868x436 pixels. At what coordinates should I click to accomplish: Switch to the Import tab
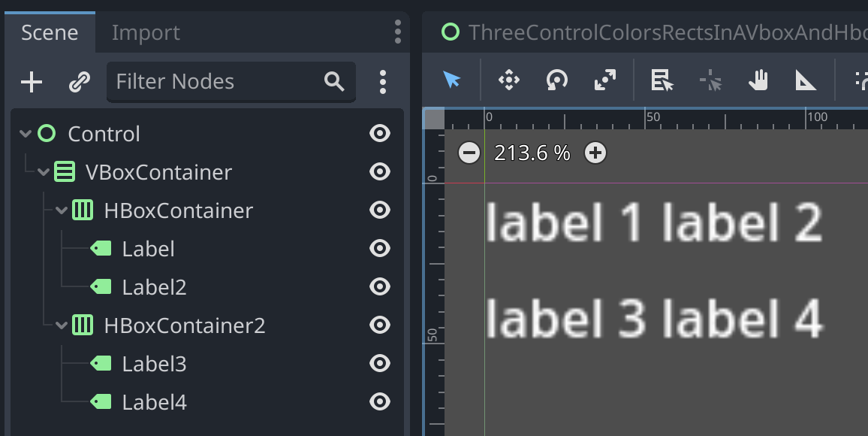[x=146, y=33]
